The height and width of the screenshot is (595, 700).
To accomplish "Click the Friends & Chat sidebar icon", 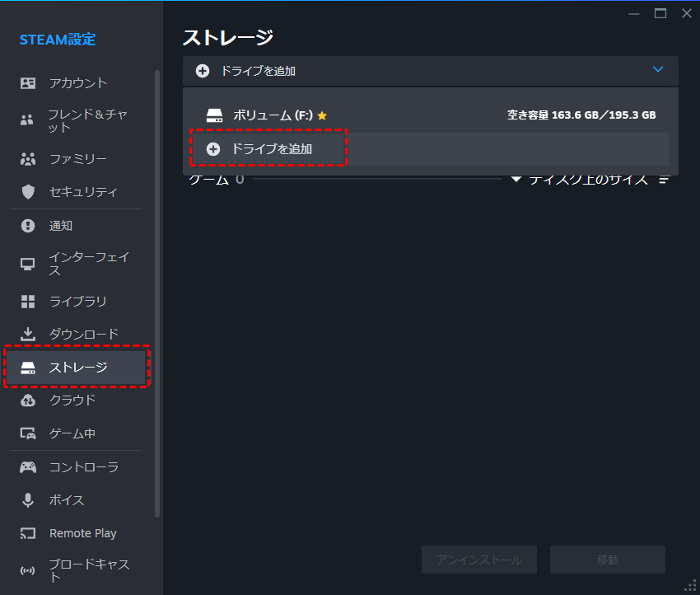I will point(27,119).
